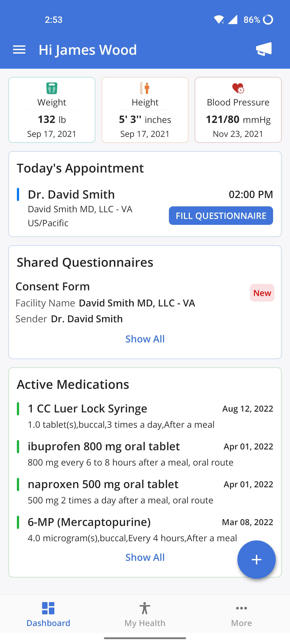Image resolution: width=290 pixels, height=644 pixels.
Task: Open 6-MP (Mercaptopurine) medication entry
Action: pyautogui.click(x=89, y=522)
